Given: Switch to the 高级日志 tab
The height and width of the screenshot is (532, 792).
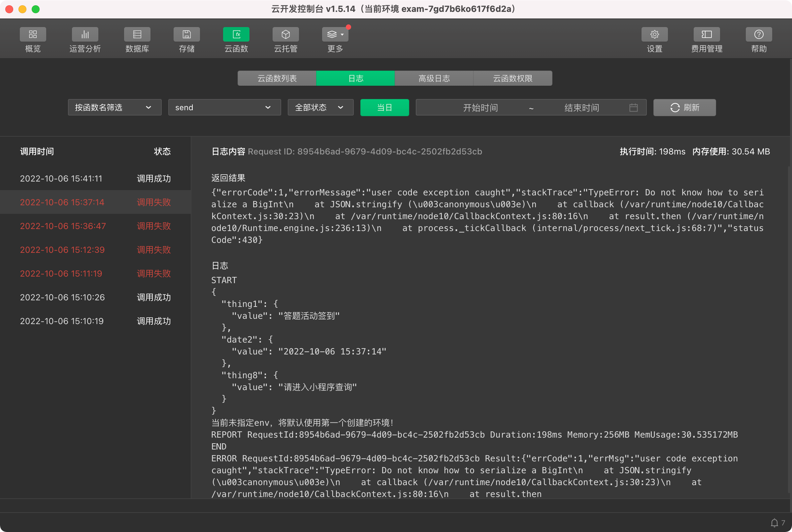Looking at the screenshot, I should pyautogui.click(x=434, y=78).
